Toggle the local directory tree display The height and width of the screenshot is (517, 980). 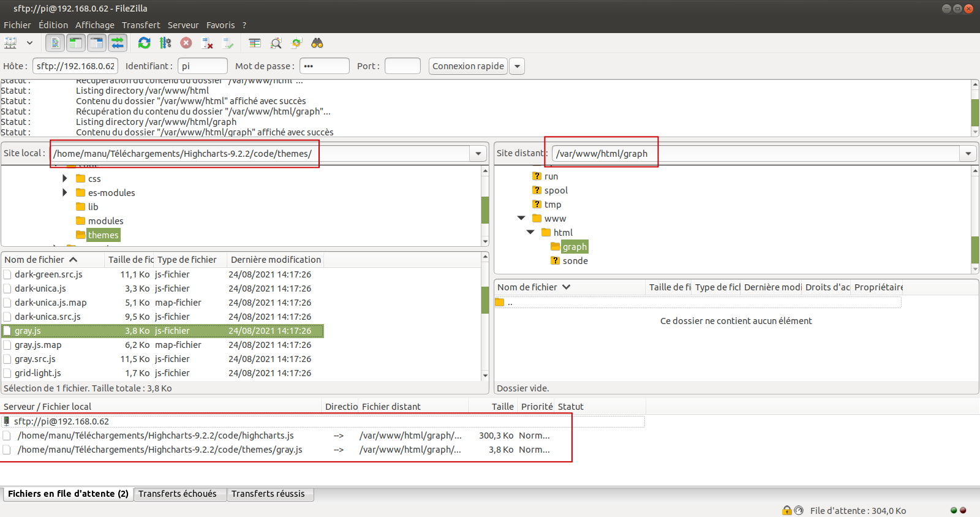pos(75,43)
